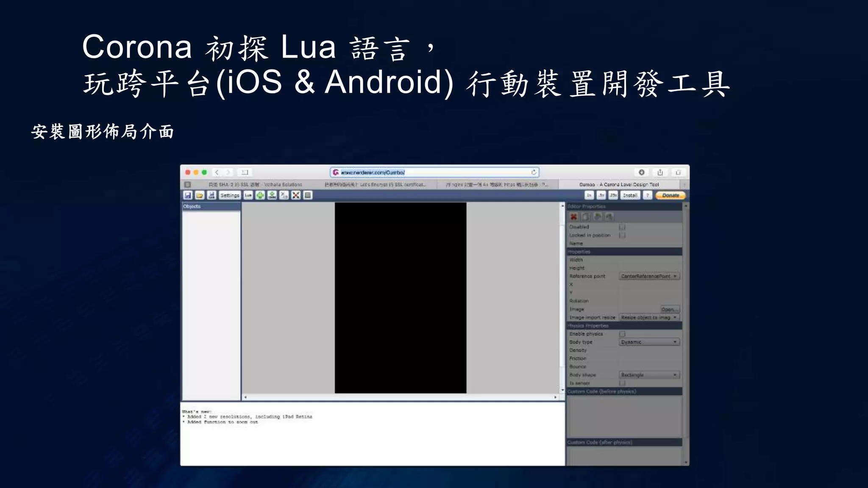The image size is (868, 488).
Task: Click the green plus add-object icon
Action: [260, 195]
